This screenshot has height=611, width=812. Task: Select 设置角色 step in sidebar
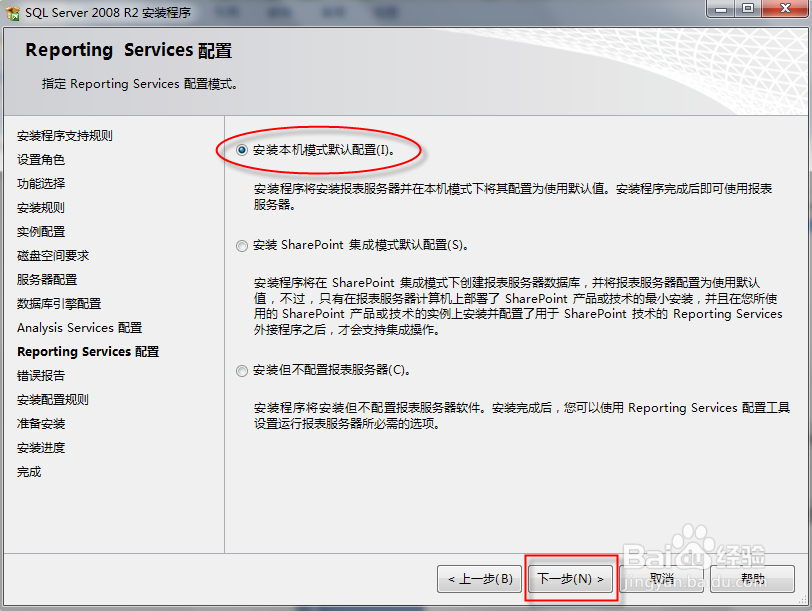(41, 159)
